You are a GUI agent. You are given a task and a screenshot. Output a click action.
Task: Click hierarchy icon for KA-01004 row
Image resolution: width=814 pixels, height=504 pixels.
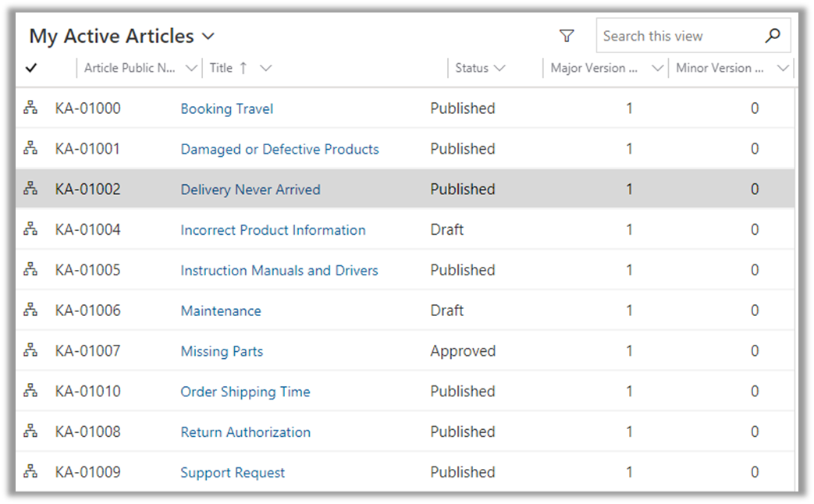(x=30, y=229)
